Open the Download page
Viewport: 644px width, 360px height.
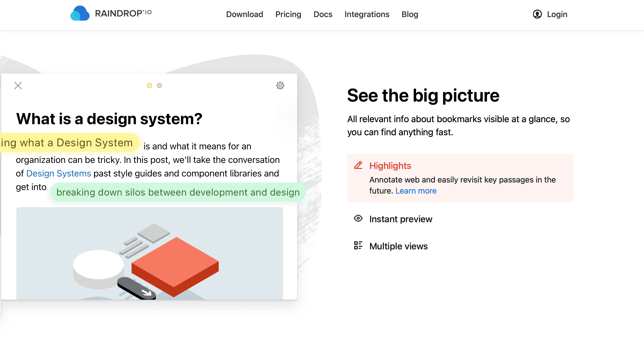click(245, 14)
